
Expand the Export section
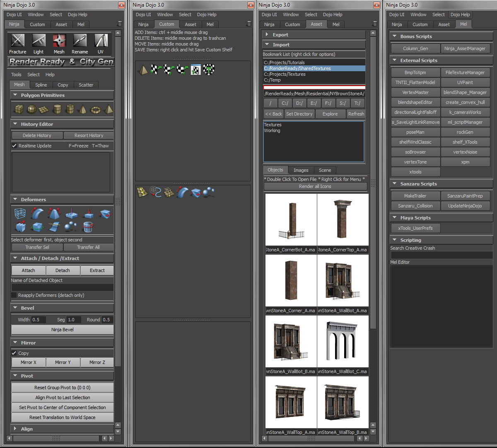click(314, 35)
